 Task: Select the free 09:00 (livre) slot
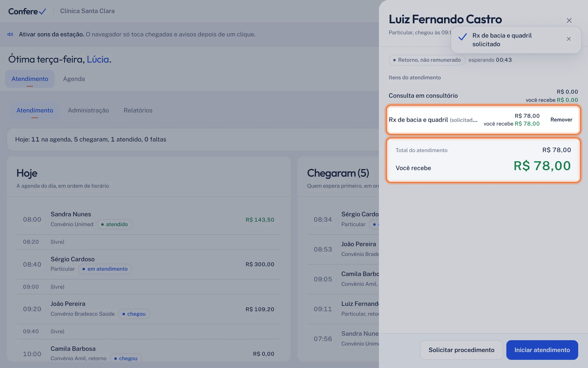tap(149, 287)
